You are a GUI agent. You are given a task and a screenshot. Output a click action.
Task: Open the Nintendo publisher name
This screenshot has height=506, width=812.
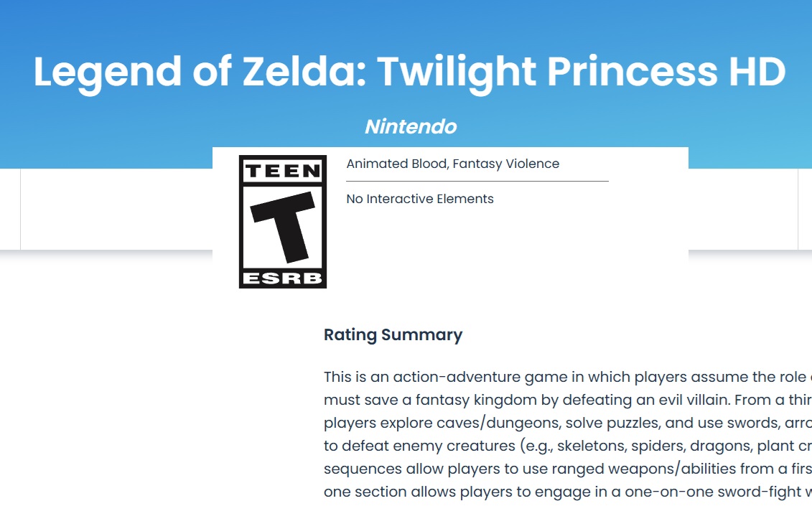(411, 127)
